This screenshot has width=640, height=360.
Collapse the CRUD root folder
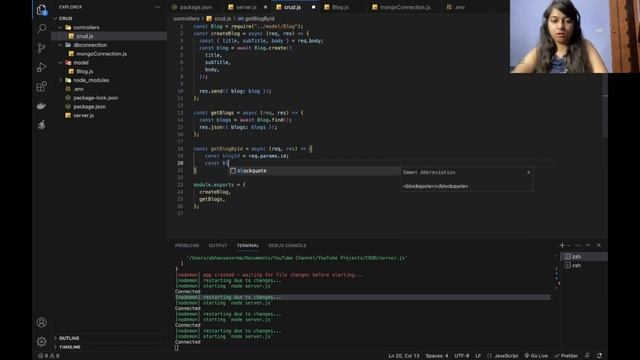56,18
